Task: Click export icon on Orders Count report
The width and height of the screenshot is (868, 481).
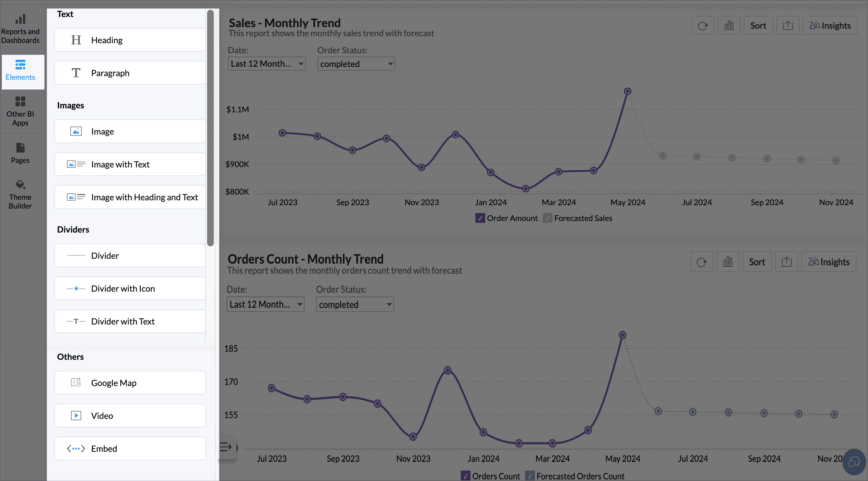Action: [786, 262]
